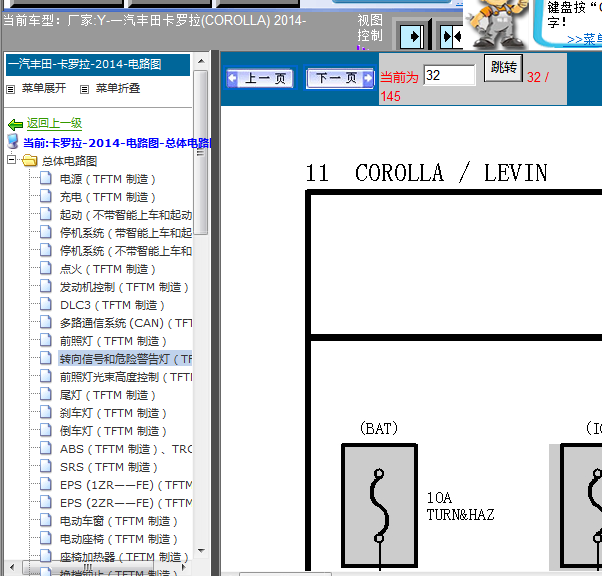Image resolution: width=602 pixels, height=576 pixels.
Task: Select 转向信号和危险警告灯 entry
Action: click(126, 359)
